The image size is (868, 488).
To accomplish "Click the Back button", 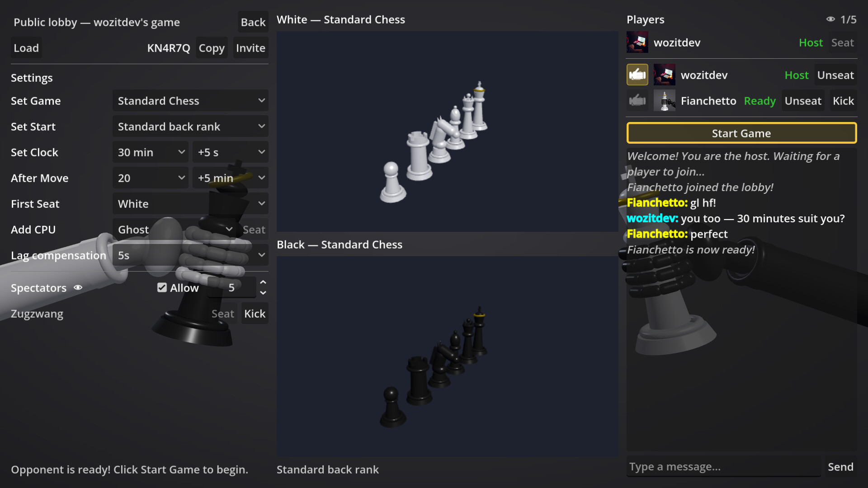I will pos(253,22).
